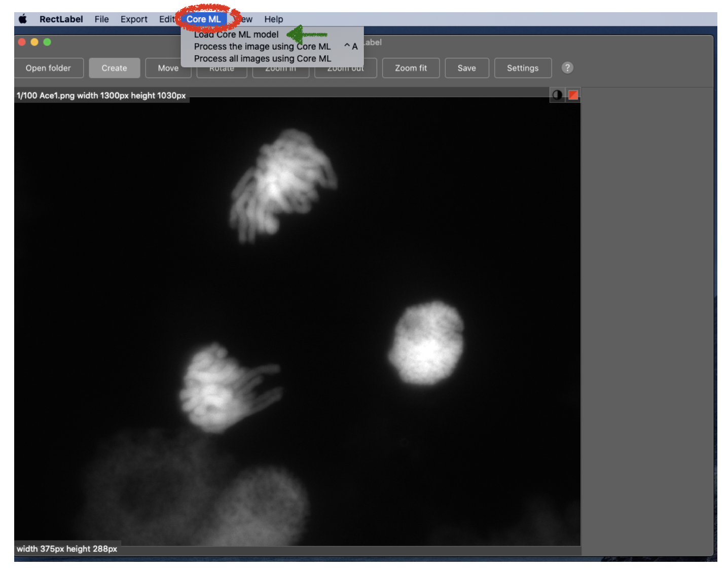This screenshot has width=728, height=572.
Task: Switch to the Move tool
Action: click(168, 68)
